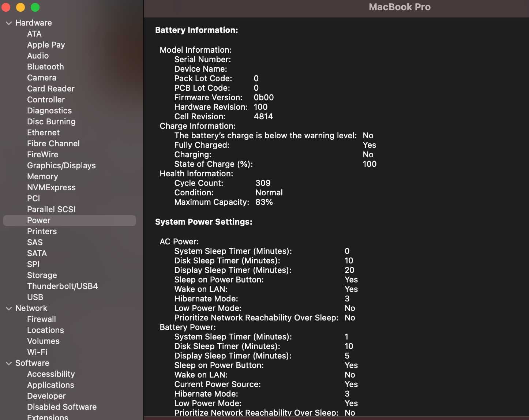The width and height of the screenshot is (529, 420).
Task: Click the Cycle Count value 309
Action: click(x=263, y=183)
